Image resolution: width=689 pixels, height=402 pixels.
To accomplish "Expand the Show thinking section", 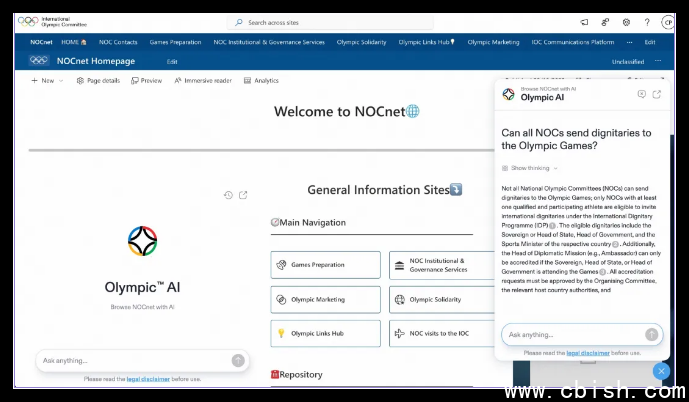I will pyautogui.click(x=528, y=168).
